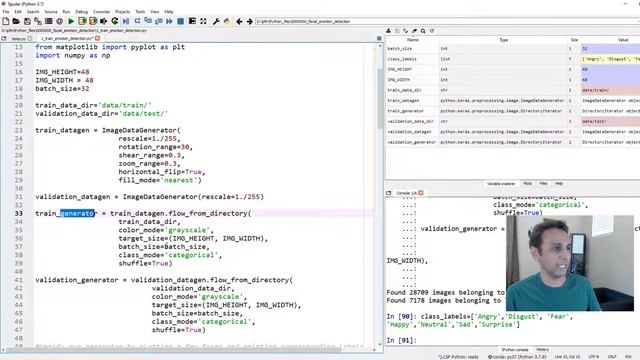Remove all variables eraser icon

coord(414,31)
